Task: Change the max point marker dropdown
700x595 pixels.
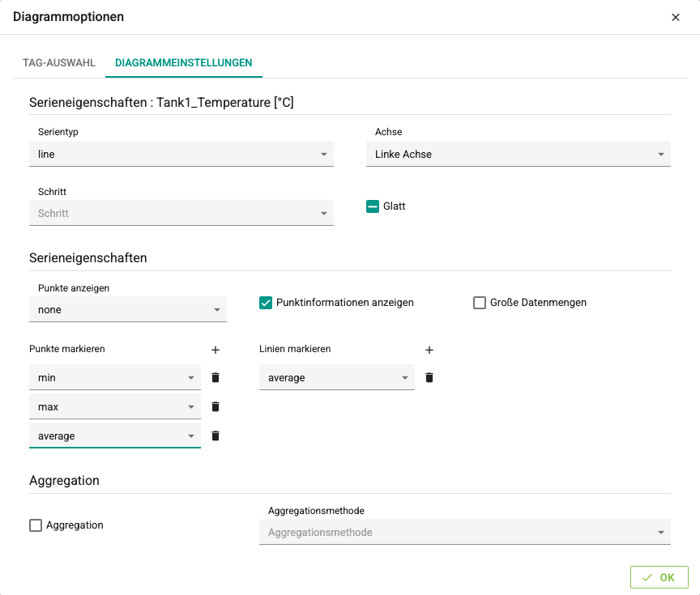Action: 115,406
